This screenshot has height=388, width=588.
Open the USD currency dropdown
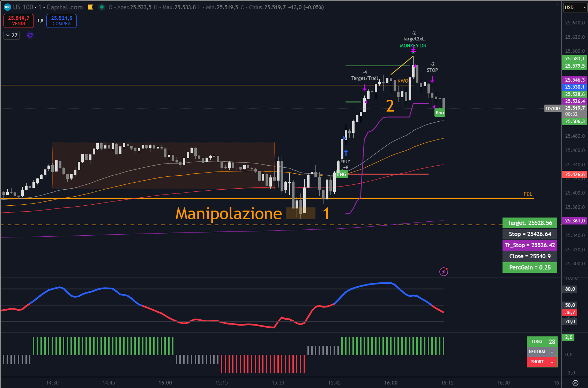point(575,7)
